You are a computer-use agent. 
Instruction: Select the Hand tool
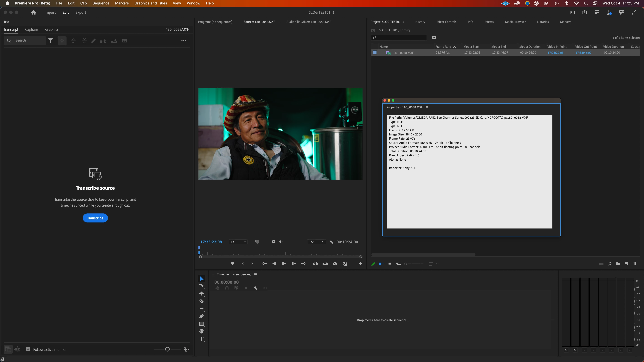[202, 331]
